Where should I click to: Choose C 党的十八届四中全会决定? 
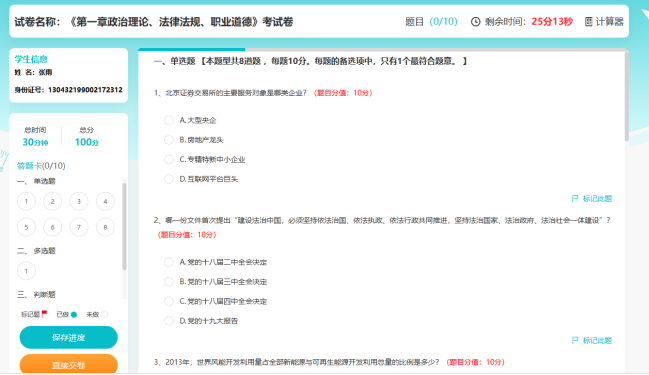click(x=169, y=301)
